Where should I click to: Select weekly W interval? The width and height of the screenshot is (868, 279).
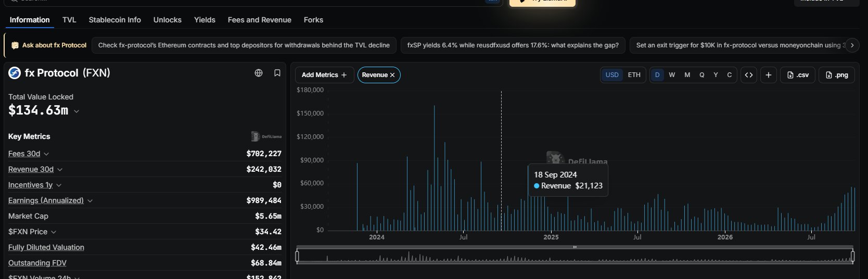672,75
